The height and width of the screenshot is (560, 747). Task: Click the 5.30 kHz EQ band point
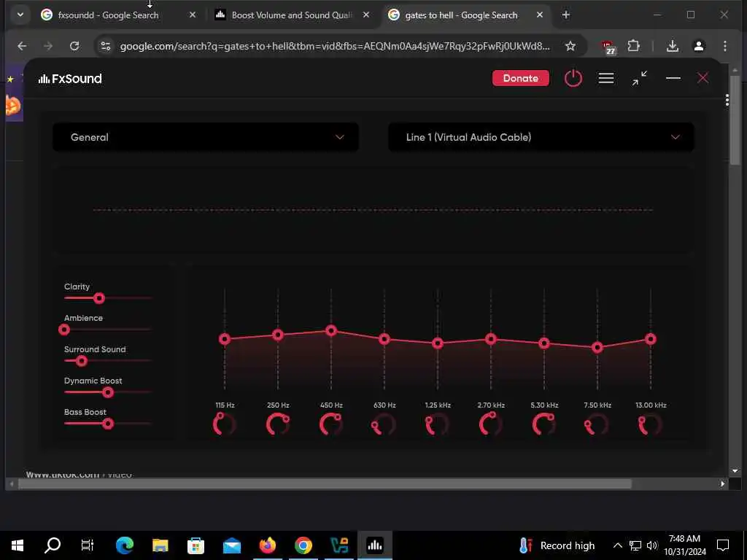(x=544, y=343)
